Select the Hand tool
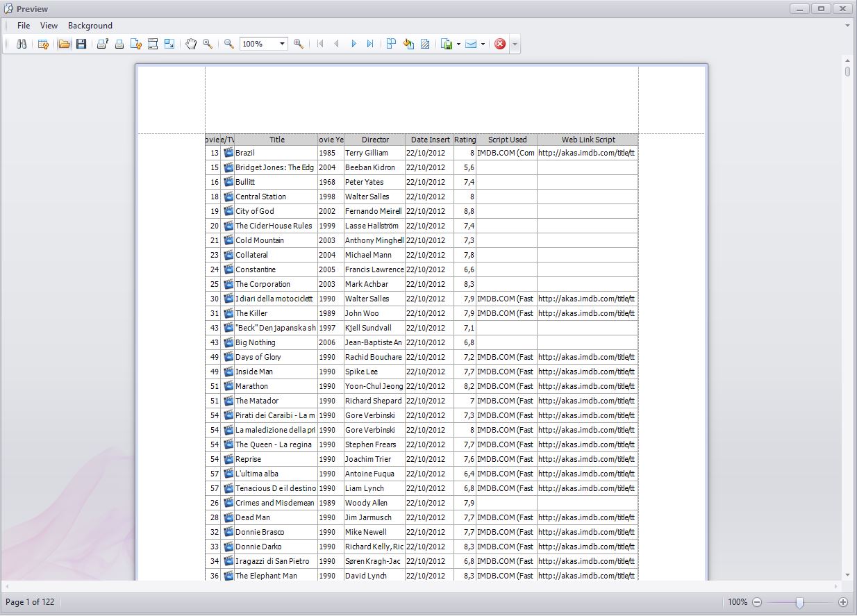The height and width of the screenshot is (616, 857). point(191,44)
